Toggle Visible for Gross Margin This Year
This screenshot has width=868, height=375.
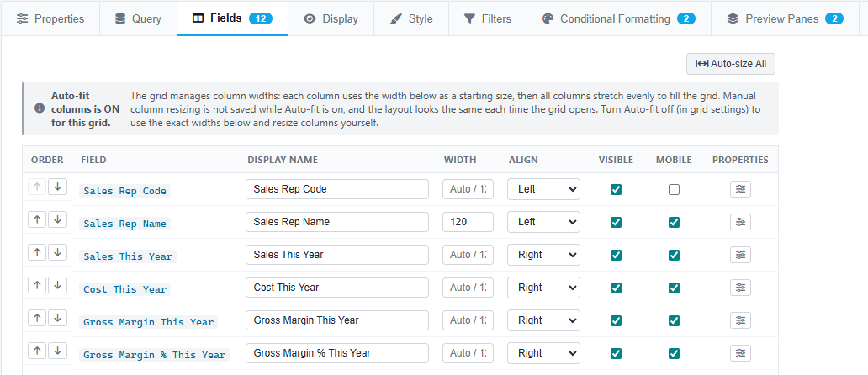pyautogui.click(x=616, y=320)
